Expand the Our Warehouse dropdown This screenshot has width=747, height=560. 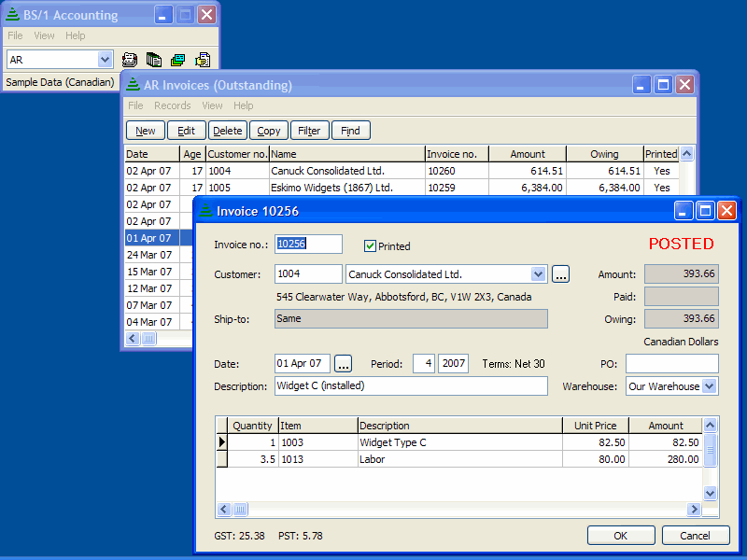click(x=709, y=386)
